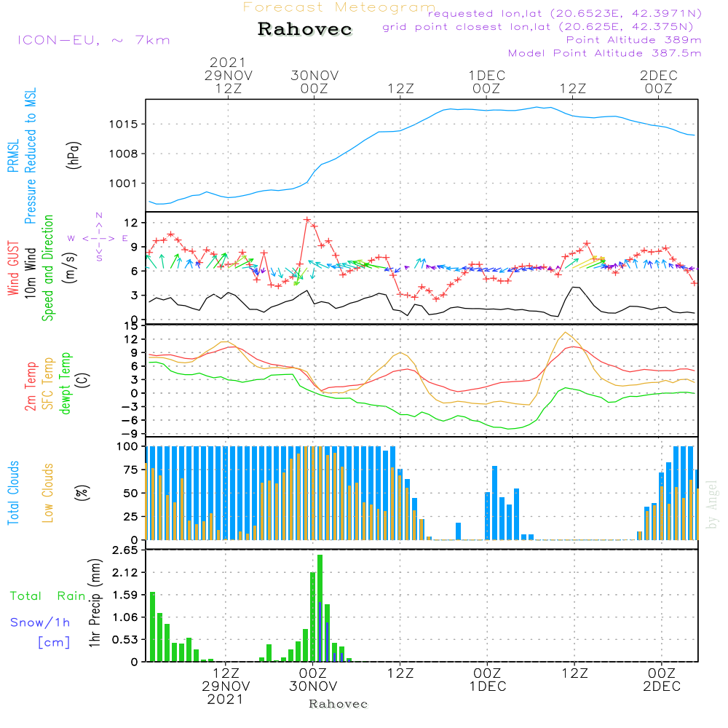Click the 'Total Clouds' blue vertical label
Image resolution: width=728 pixels, height=728 pixels.
[x=13, y=493]
